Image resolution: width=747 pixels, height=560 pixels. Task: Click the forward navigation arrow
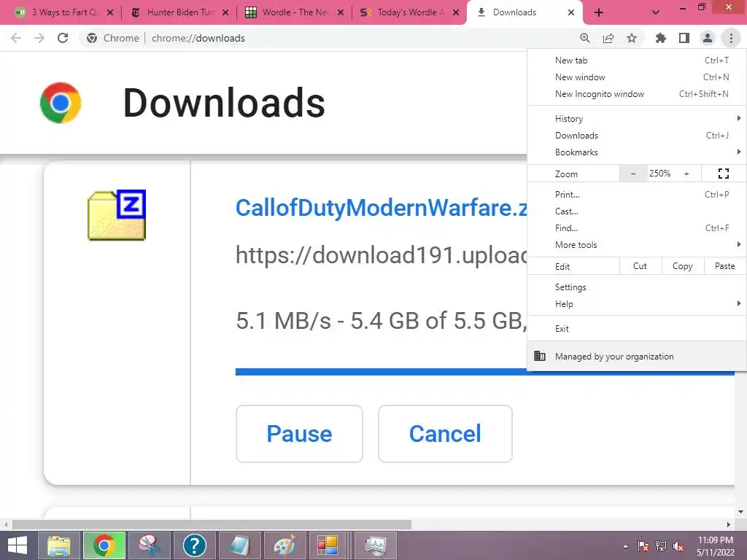click(39, 38)
